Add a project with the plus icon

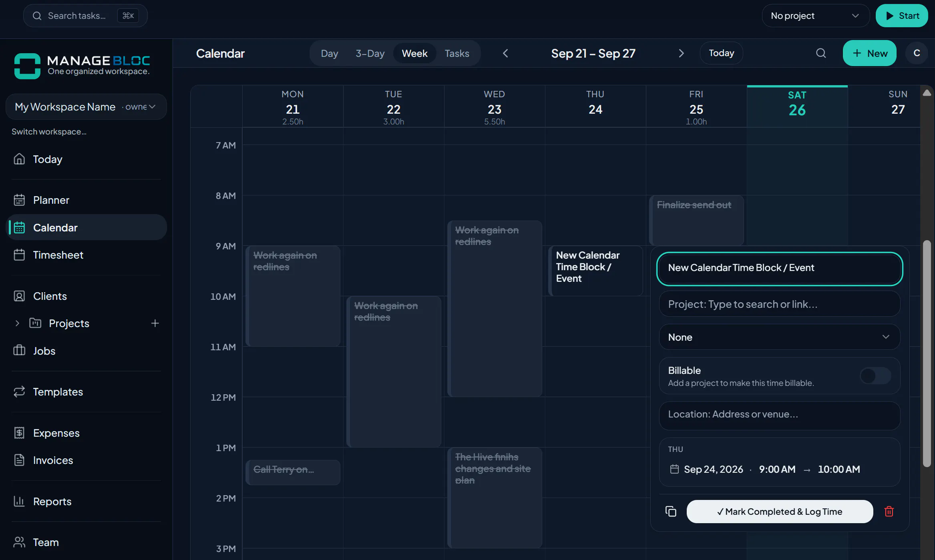[155, 323]
